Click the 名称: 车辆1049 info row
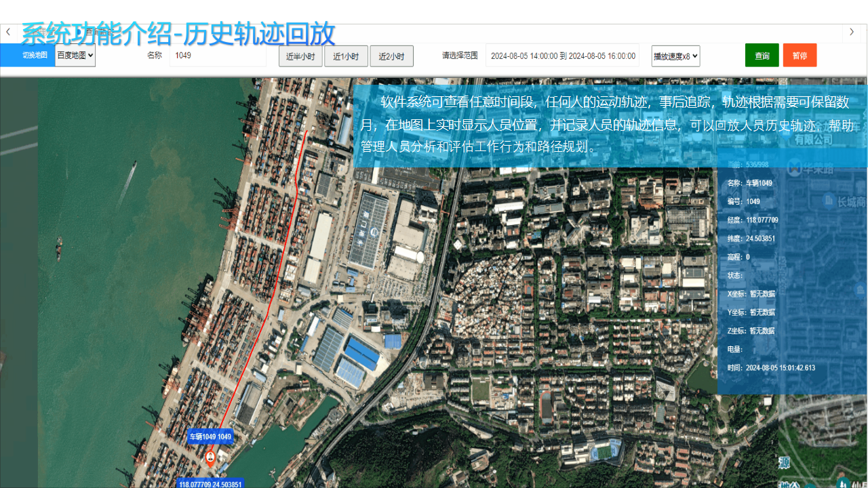Viewport: 868px width, 488px height. pyautogui.click(x=750, y=183)
